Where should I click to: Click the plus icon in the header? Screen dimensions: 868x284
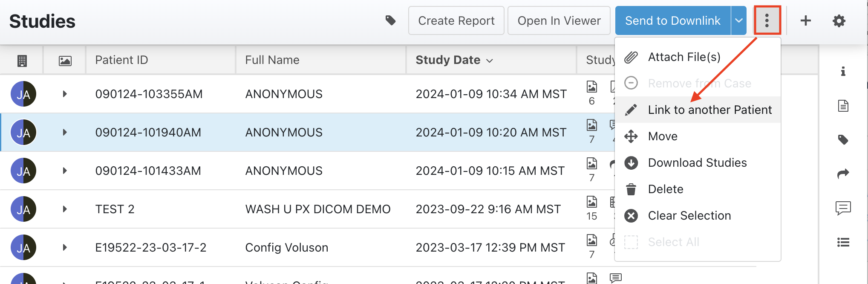(x=805, y=20)
